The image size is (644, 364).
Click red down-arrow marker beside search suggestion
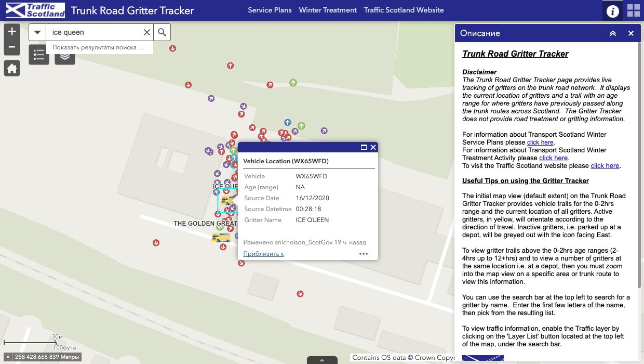(x=172, y=48)
